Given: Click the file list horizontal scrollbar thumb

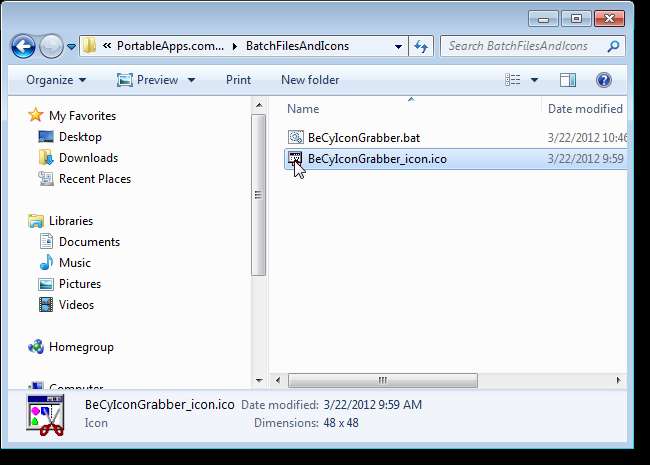Looking at the screenshot, I should (x=383, y=380).
